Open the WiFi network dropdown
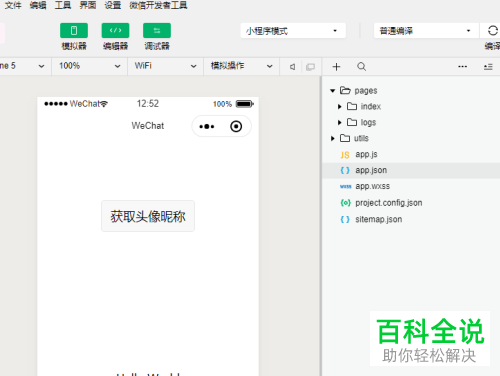500x376 pixels. pyautogui.click(x=165, y=66)
